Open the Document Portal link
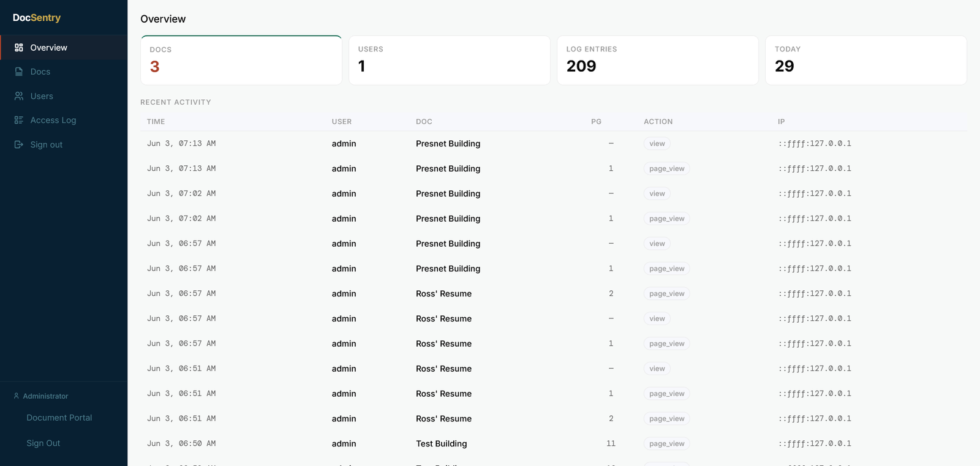The height and width of the screenshot is (466, 980). coord(59,418)
